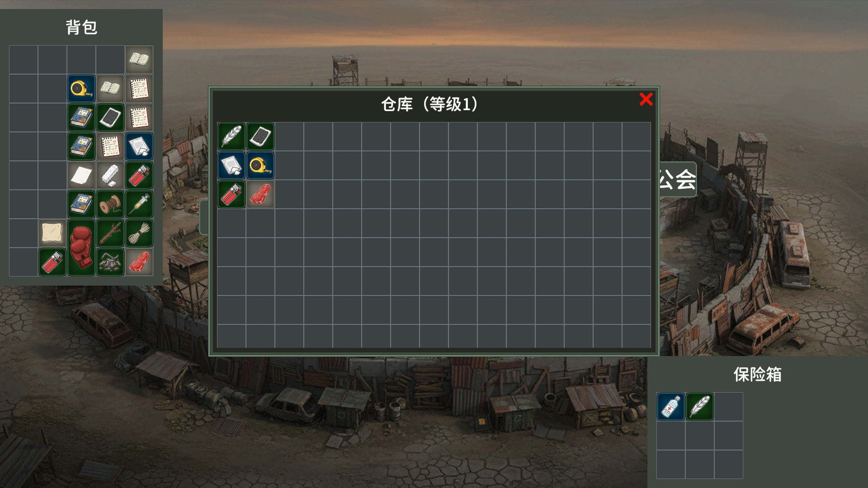Select the white chalk block in backpack
Image resolution: width=868 pixels, height=488 pixels.
point(110,175)
